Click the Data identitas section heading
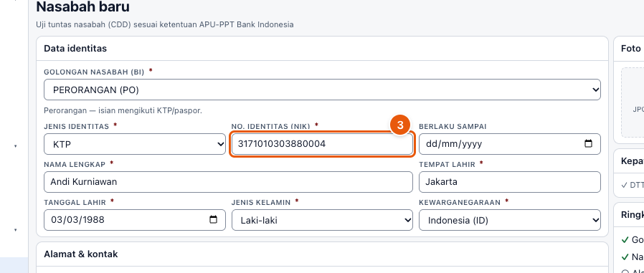This screenshot has width=644, height=273. coord(75,49)
